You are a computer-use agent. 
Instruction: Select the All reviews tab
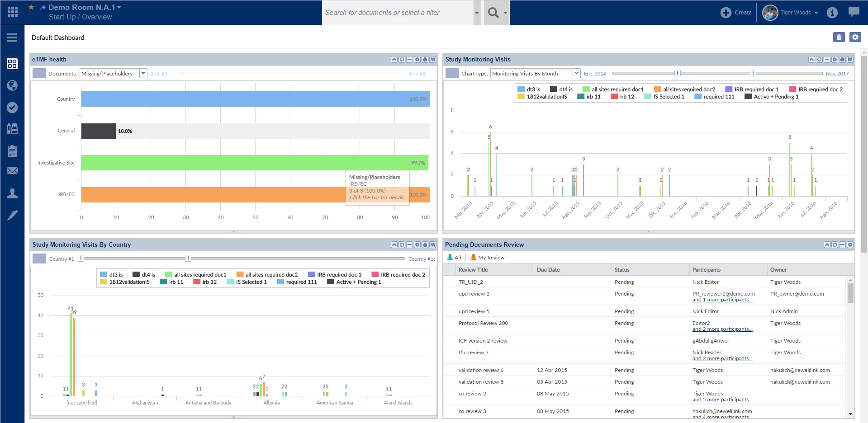(454, 258)
